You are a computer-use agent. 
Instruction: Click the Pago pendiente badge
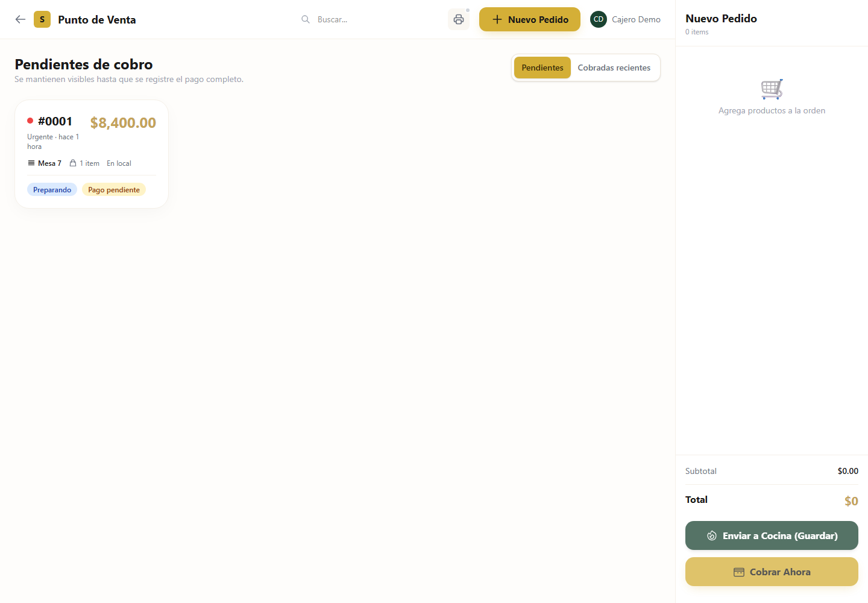[114, 190]
